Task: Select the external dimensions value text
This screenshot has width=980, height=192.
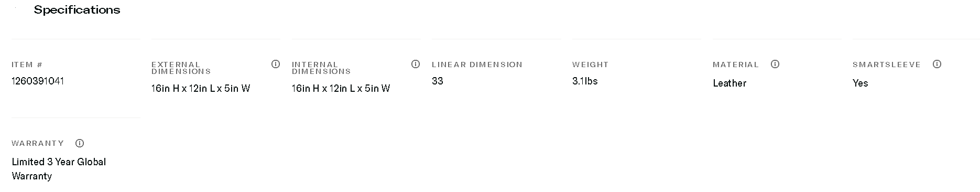Action: click(x=201, y=88)
